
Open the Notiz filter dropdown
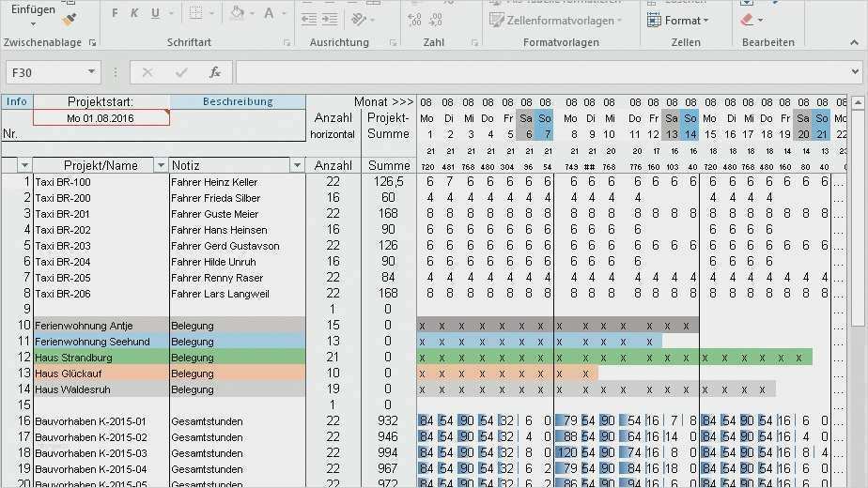click(297, 165)
